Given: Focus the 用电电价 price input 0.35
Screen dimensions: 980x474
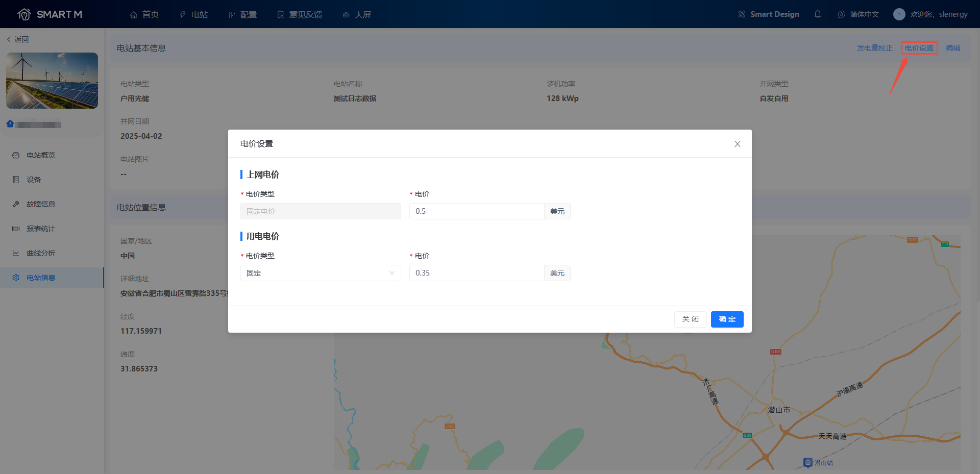Looking at the screenshot, I should pos(476,273).
